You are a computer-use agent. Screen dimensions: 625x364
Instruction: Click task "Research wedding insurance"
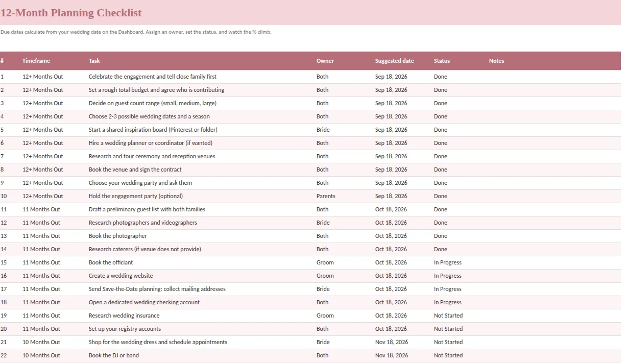point(124,316)
